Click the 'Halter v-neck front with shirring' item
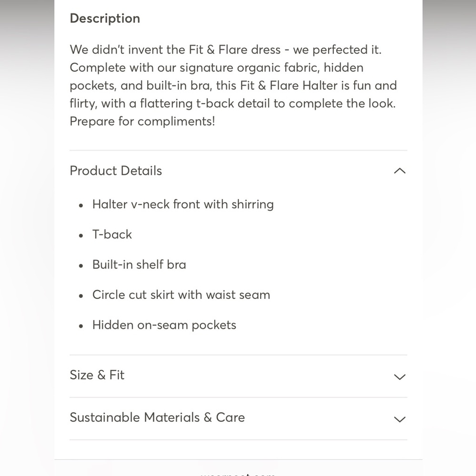The height and width of the screenshot is (476, 476). pos(183,204)
